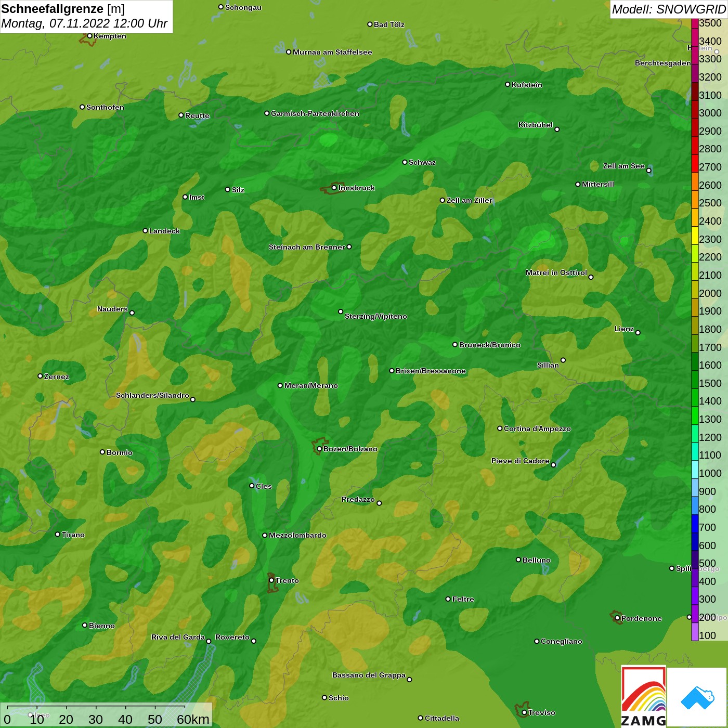
Task: Click the Brixen/Bressanone label
Action: pyautogui.click(x=431, y=371)
